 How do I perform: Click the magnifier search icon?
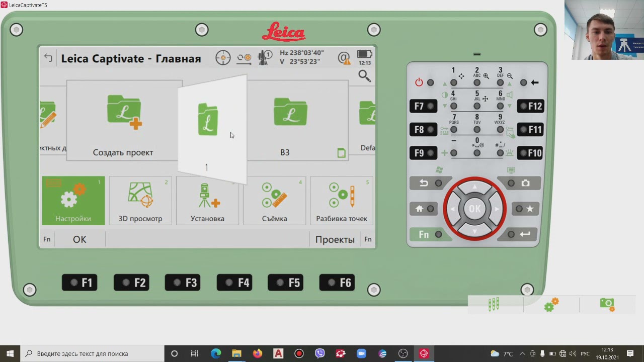click(364, 76)
